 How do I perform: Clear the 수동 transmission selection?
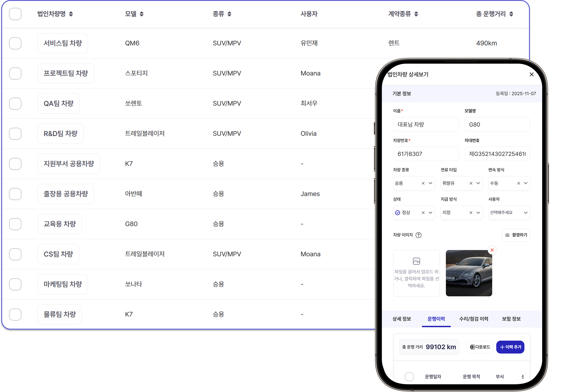click(x=518, y=183)
